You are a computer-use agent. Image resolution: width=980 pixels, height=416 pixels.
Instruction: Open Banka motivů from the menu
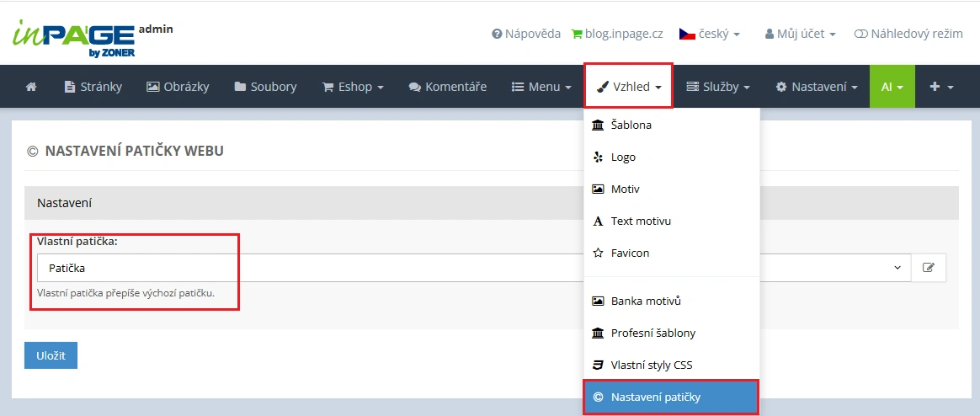(646, 301)
